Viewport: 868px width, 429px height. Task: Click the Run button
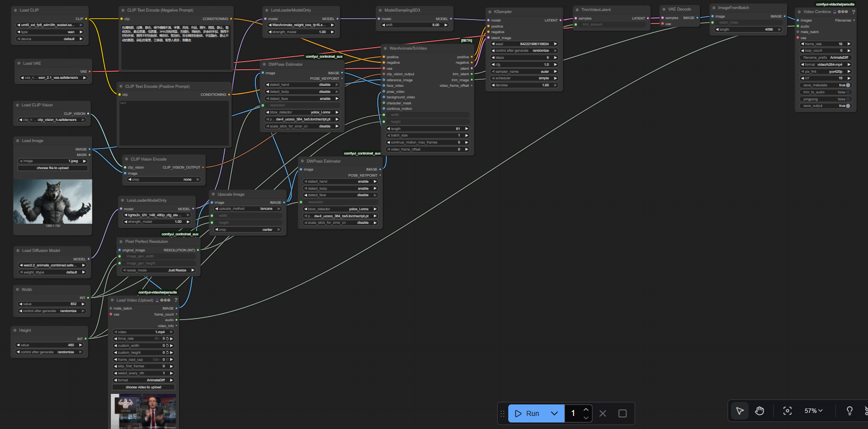point(527,413)
